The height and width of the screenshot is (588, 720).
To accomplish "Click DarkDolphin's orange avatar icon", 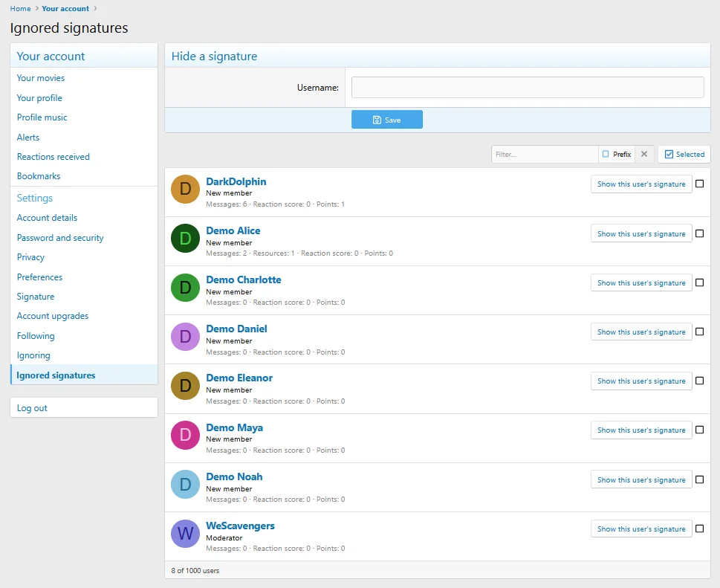I will pos(185,189).
